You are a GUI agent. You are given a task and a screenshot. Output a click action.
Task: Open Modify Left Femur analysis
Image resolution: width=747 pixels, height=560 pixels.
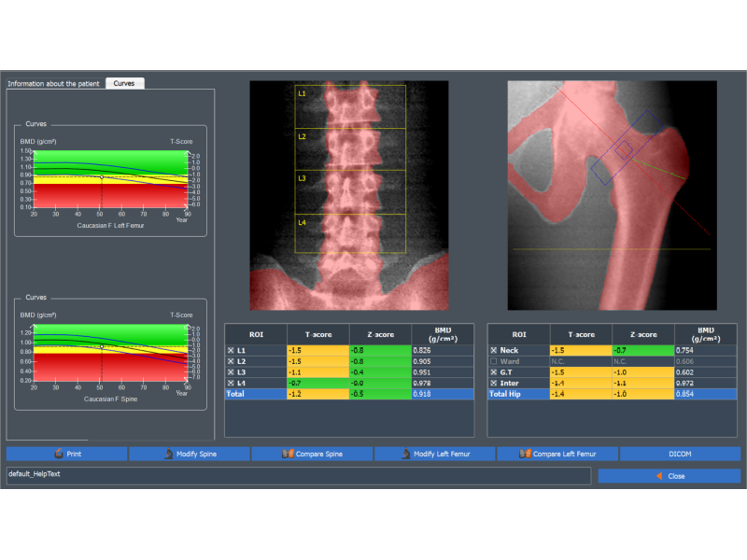(434, 454)
